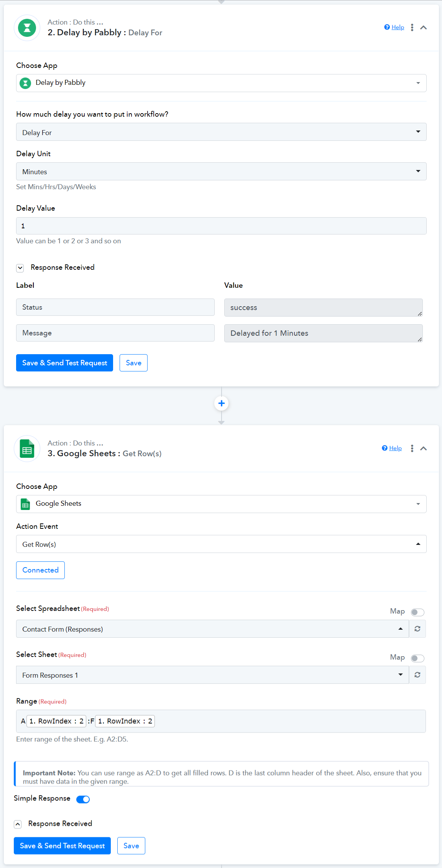Click the help question-mark icon in Delay step

(x=387, y=27)
